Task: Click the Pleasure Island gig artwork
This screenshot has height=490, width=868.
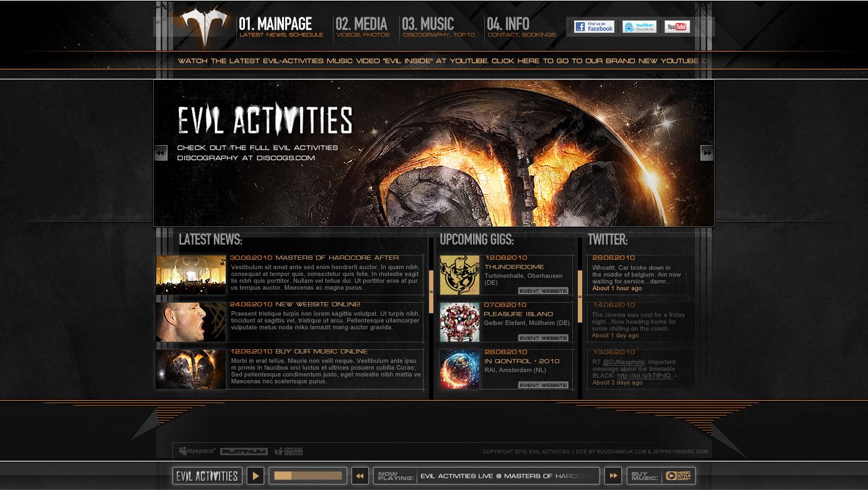Action: (460, 322)
